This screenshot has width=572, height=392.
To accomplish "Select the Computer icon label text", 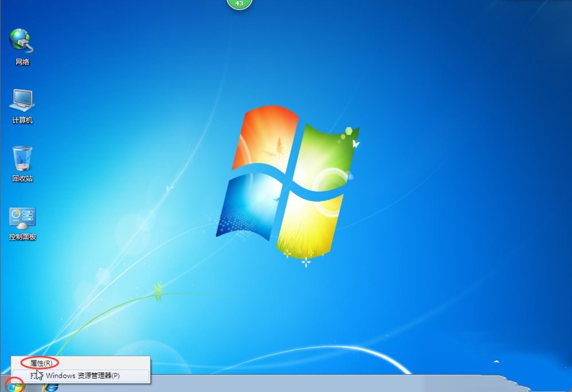I will [22, 120].
